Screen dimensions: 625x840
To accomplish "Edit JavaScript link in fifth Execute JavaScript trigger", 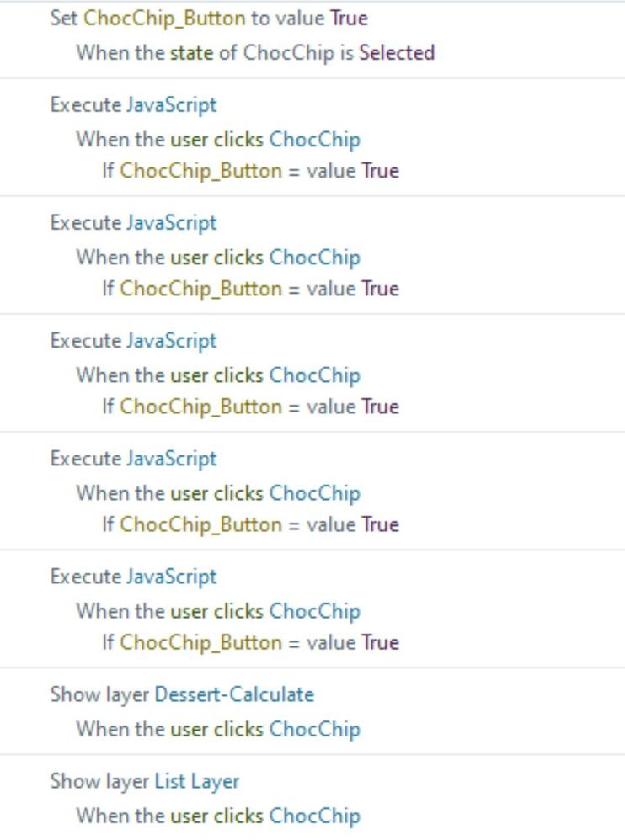I will pyautogui.click(x=172, y=577).
